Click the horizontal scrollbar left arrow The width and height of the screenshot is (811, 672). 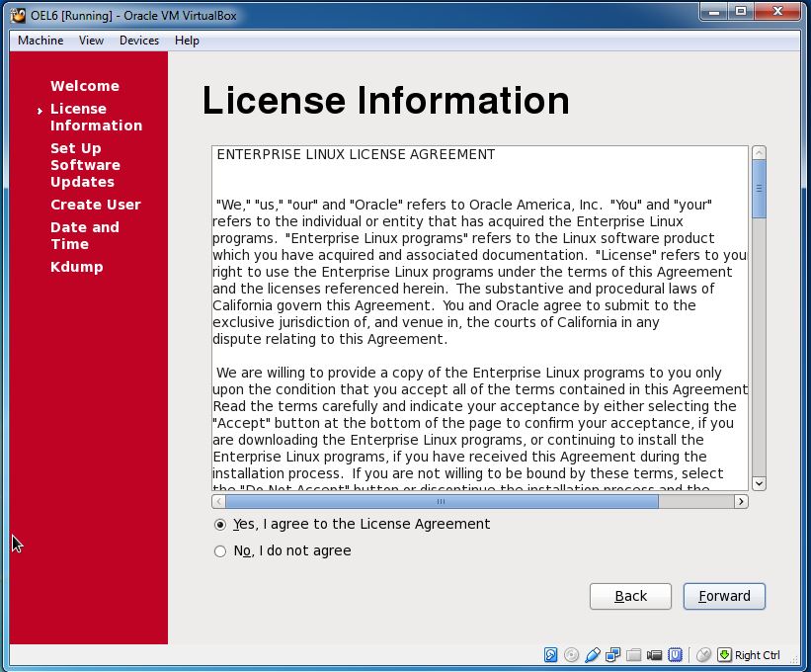click(x=218, y=501)
